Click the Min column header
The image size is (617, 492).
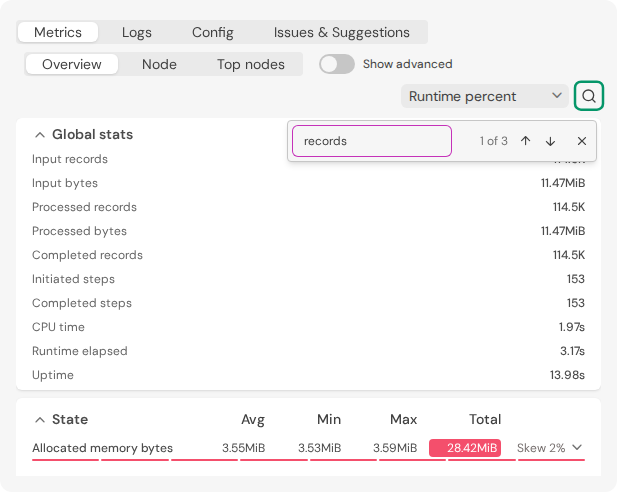click(329, 420)
